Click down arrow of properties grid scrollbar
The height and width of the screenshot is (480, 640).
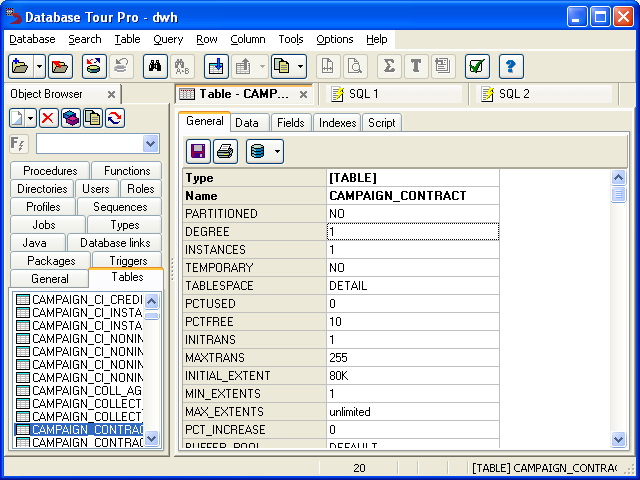tap(619, 439)
